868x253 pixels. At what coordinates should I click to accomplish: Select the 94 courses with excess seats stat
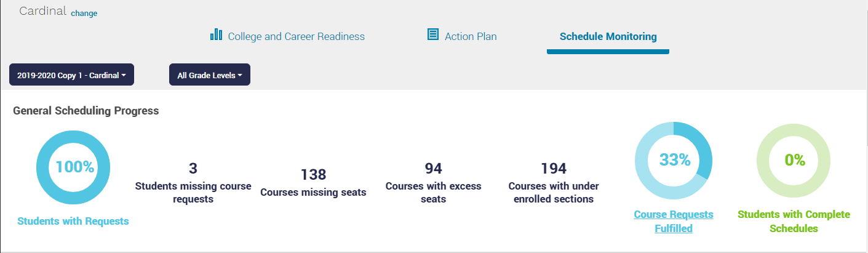click(x=433, y=169)
